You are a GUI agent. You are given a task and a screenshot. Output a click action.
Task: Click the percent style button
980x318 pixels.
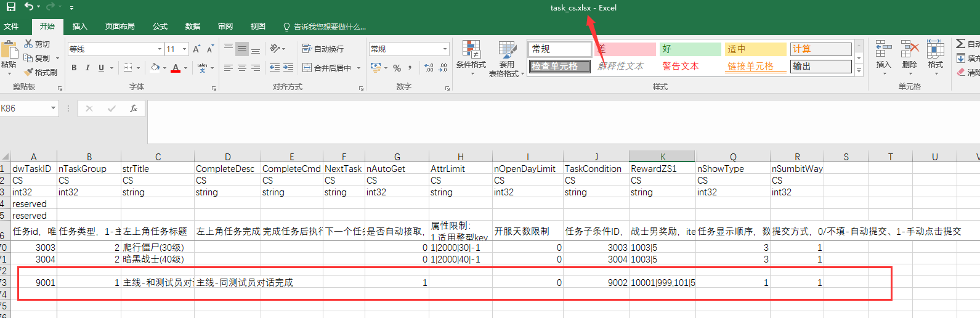tap(397, 68)
